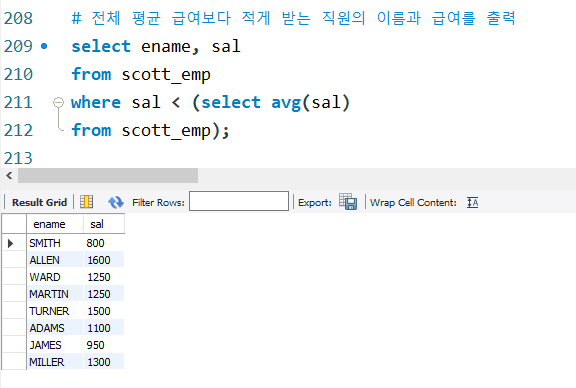Select the row header of the ALLEN row
Viewport: 576px width, 388px height.
point(14,260)
